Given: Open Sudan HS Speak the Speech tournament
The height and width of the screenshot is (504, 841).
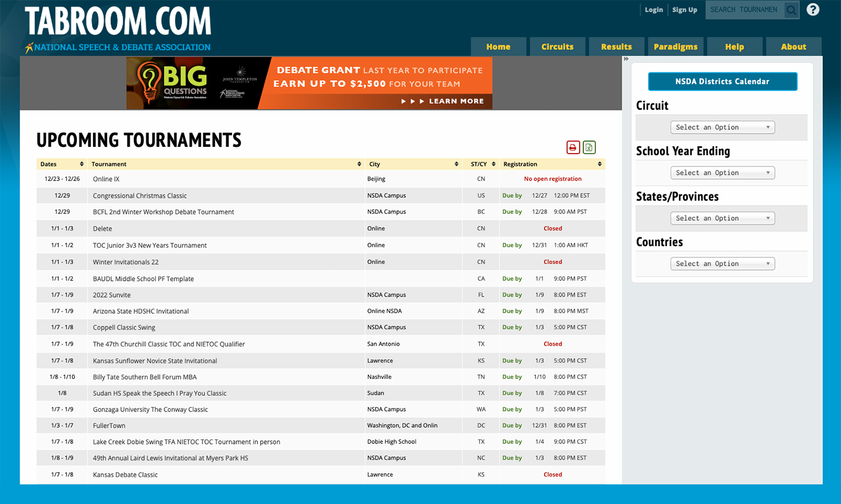Looking at the screenshot, I should pyautogui.click(x=159, y=394).
